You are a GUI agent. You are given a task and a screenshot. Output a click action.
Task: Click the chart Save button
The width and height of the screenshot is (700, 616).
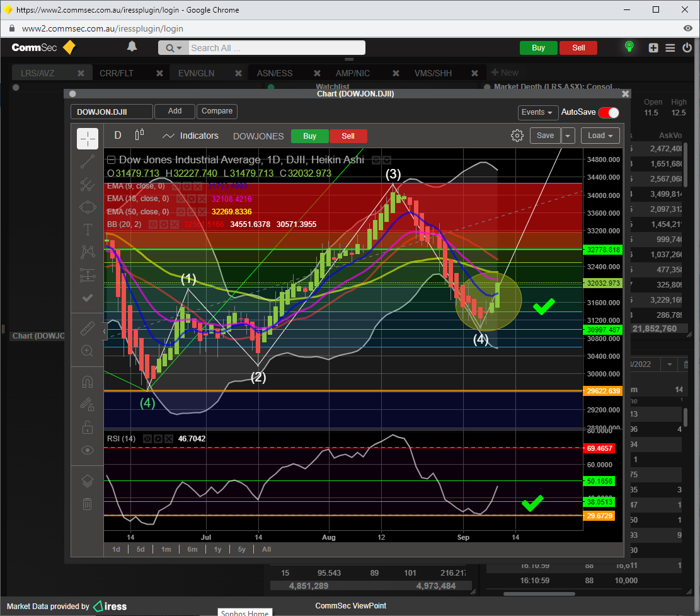pos(545,136)
